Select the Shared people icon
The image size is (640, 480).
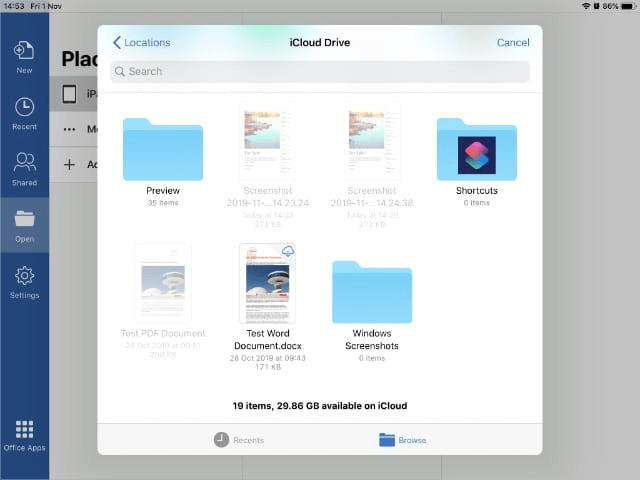point(24,162)
